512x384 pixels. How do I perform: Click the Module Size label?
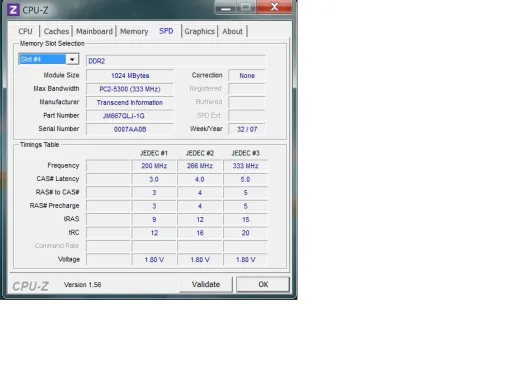[61, 75]
